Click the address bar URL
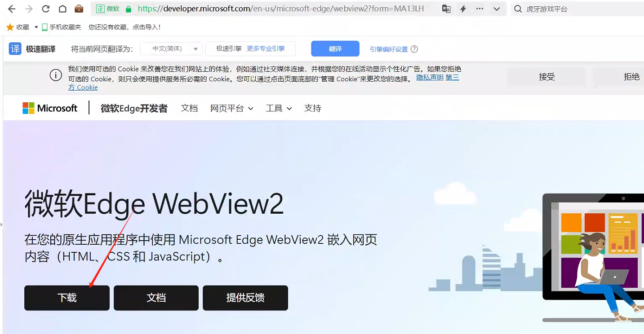The height and width of the screenshot is (334, 644). [281, 9]
